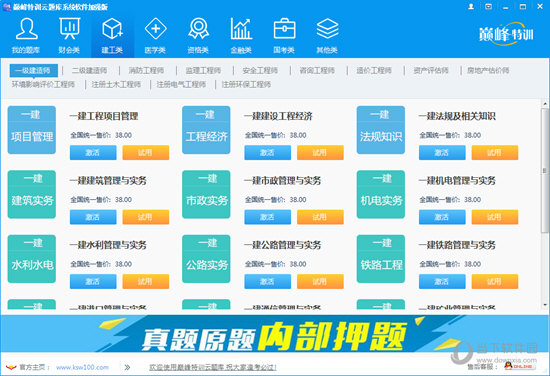Viewport: 550px width, 376px height.
Task: Click the 欢迎使用巅峰特训云题库 welcome link
Action: [x=213, y=367]
